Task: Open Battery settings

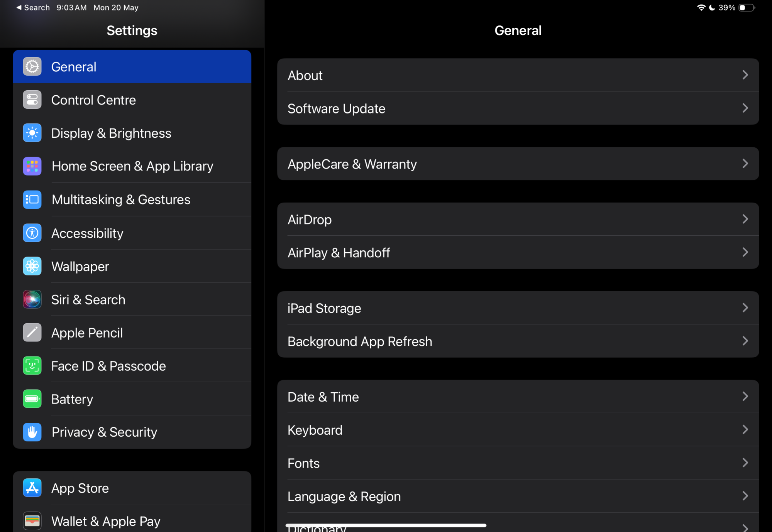Action: pyautogui.click(x=132, y=399)
